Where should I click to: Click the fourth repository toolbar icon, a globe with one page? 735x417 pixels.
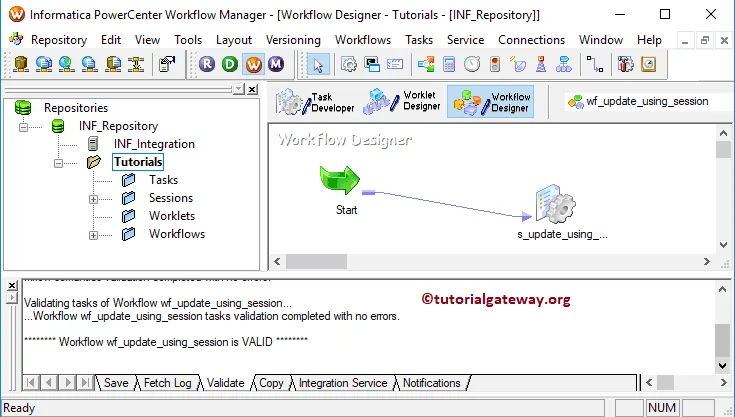coord(90,64)
